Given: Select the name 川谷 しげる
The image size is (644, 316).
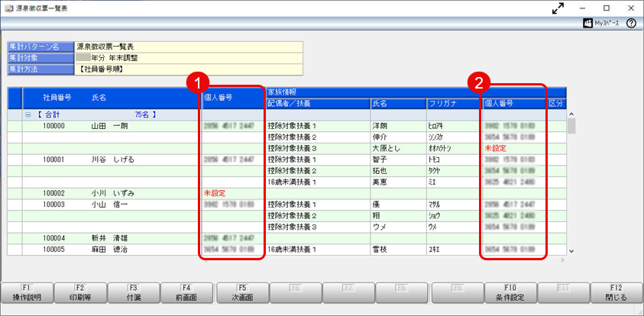Looking at the screenshot, I should pos(112,160).
